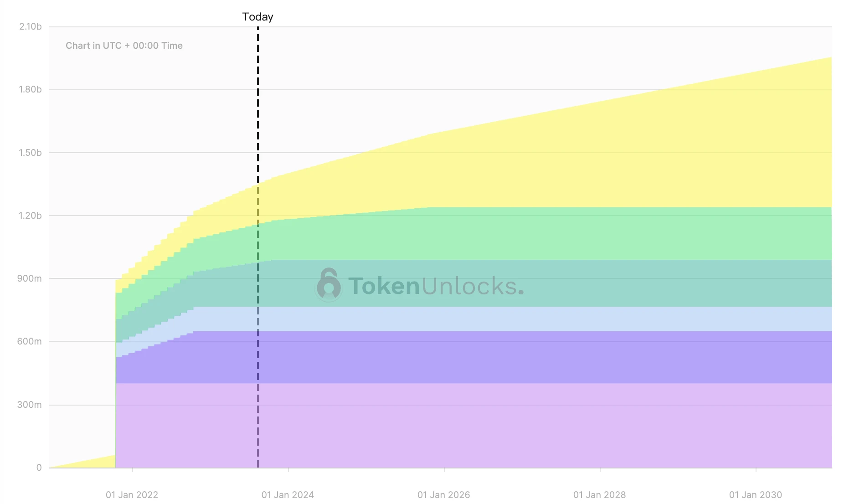Select the medium purple chart band

[592, 357]
